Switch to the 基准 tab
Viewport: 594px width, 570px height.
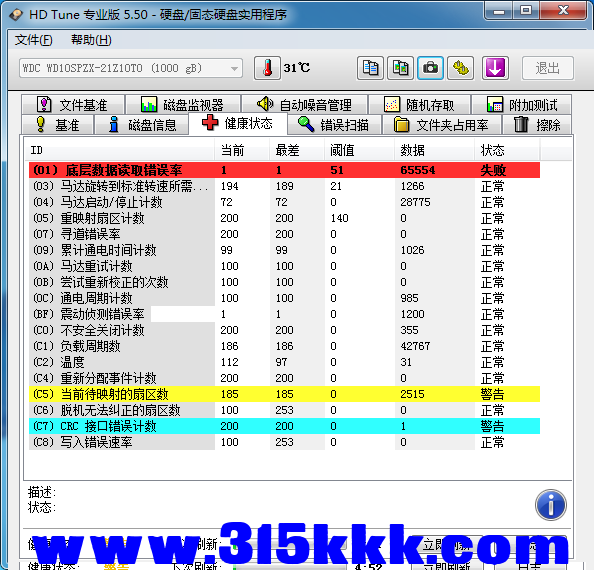tap(58, 125)
